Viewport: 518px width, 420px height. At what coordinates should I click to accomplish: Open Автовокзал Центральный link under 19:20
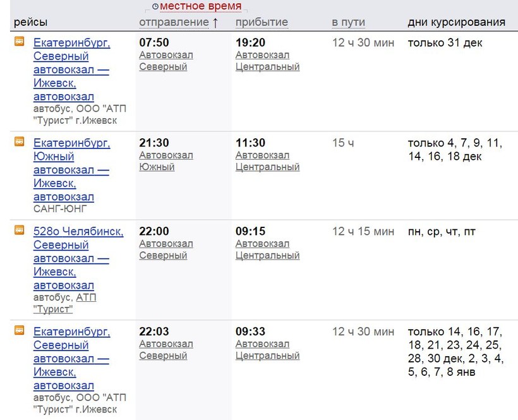(267, 61)
